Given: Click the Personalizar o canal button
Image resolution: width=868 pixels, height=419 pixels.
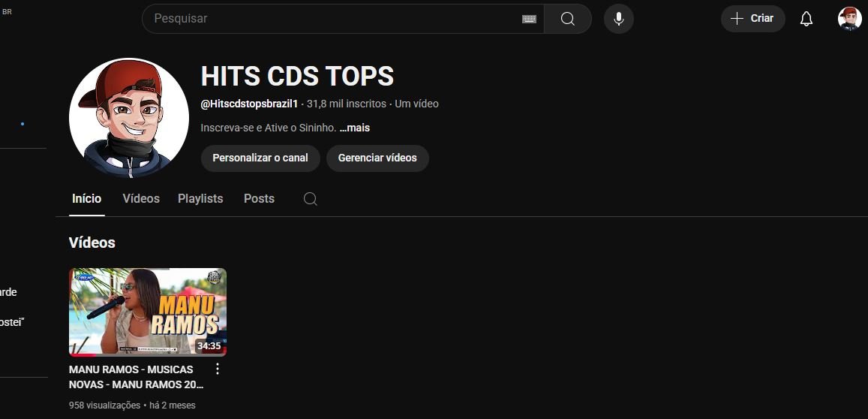Looking at the screenshot, I should [x=260, y=158].
